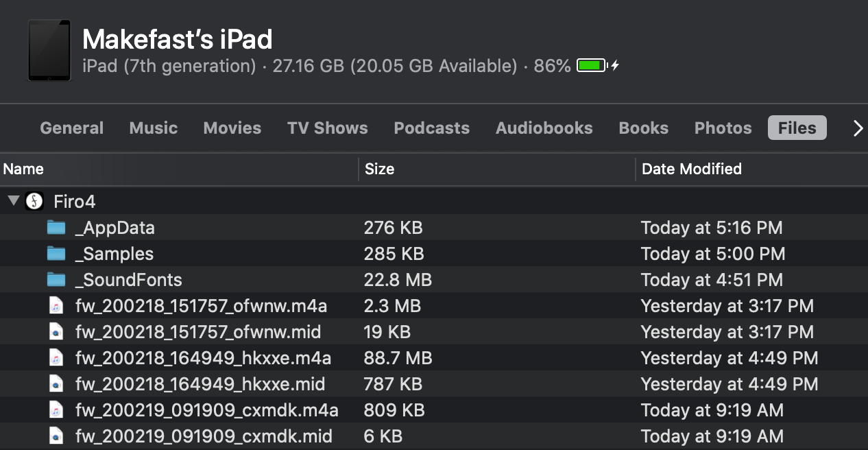The image size is (868, 450).
Task: Click the fw_200218_151757_ofwnw.mid file icon
Action: [x=57, y=332]
